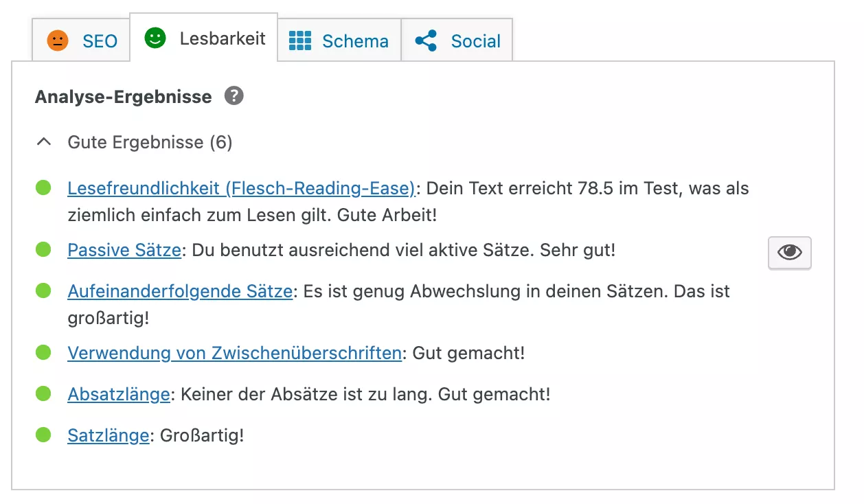Switch to the SEO tab
Screen dimensions: 864x504
coord(81,41)
